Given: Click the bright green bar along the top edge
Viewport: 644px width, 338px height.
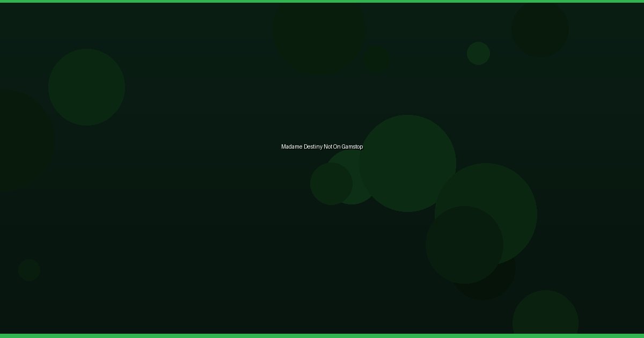Looking at the screenshot, I should tap(322, 1).
